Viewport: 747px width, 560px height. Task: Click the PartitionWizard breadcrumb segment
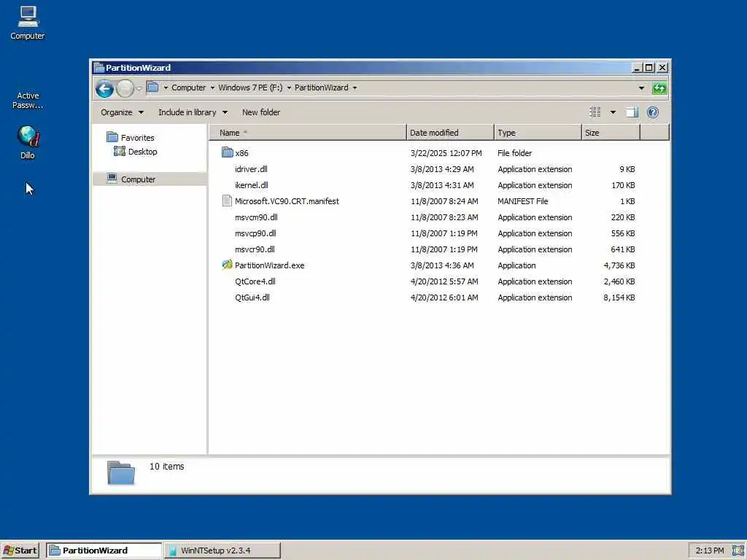321,87
